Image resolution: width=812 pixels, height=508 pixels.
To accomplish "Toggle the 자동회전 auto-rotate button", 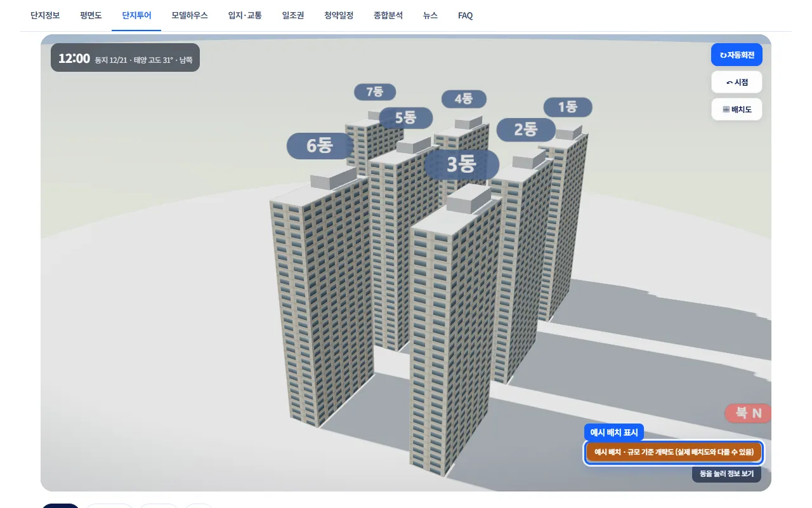I will 737,55.
